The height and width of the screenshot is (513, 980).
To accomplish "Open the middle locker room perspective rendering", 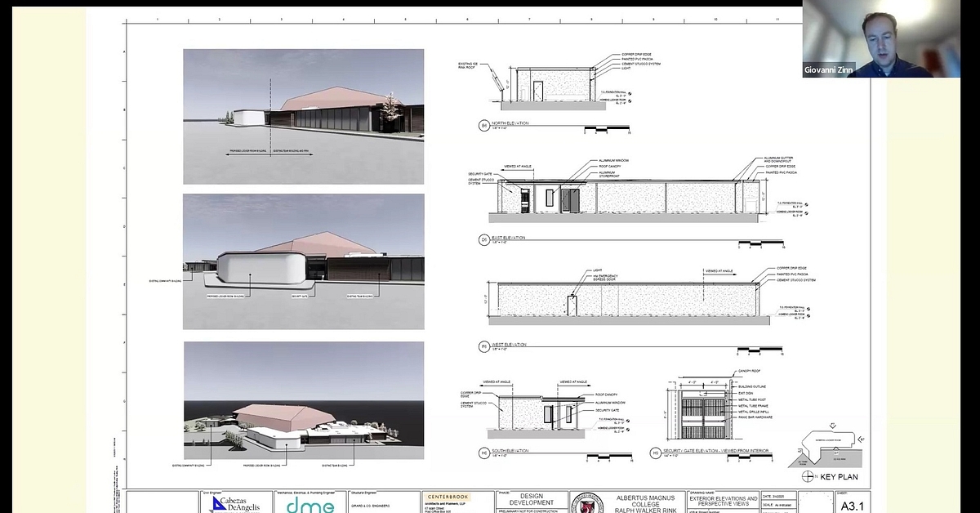I will click(x=303, y=261).
